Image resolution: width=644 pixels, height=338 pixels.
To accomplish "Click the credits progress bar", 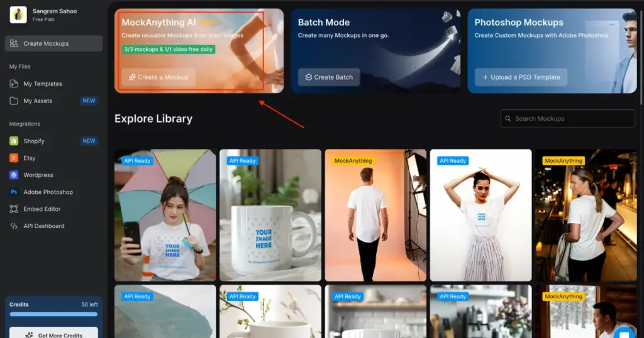I will click(54, 314).
